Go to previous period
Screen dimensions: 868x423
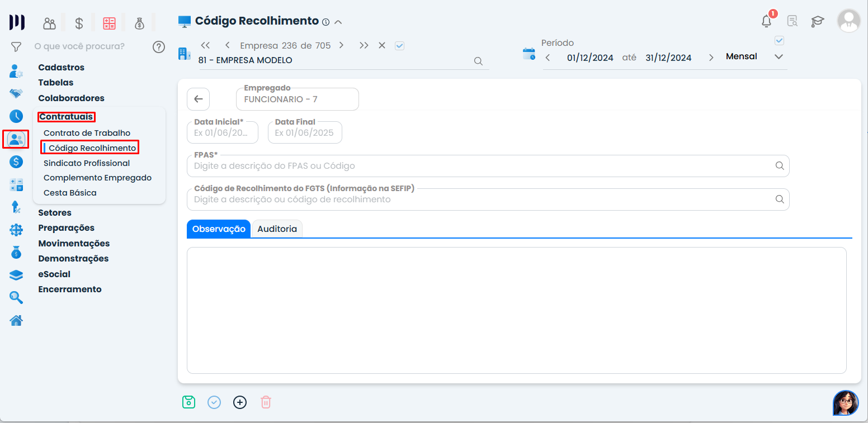click(x=548, y=58)
